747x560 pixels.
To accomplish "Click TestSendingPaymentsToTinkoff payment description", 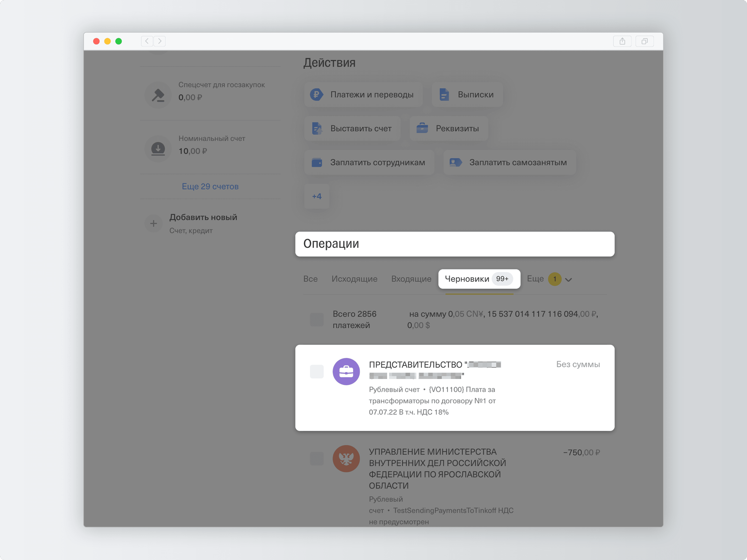I will tap(441, 510).
